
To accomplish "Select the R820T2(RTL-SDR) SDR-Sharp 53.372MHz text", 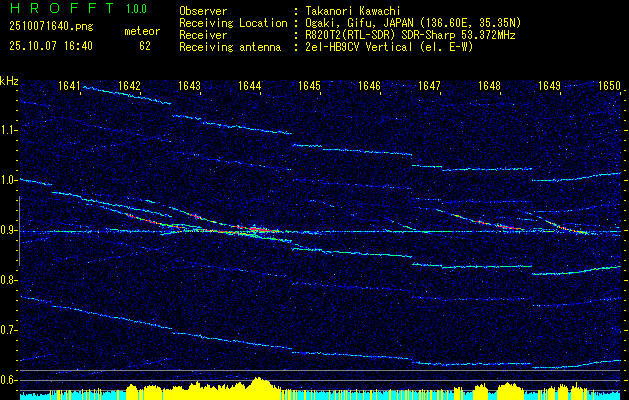I will 410,35.
